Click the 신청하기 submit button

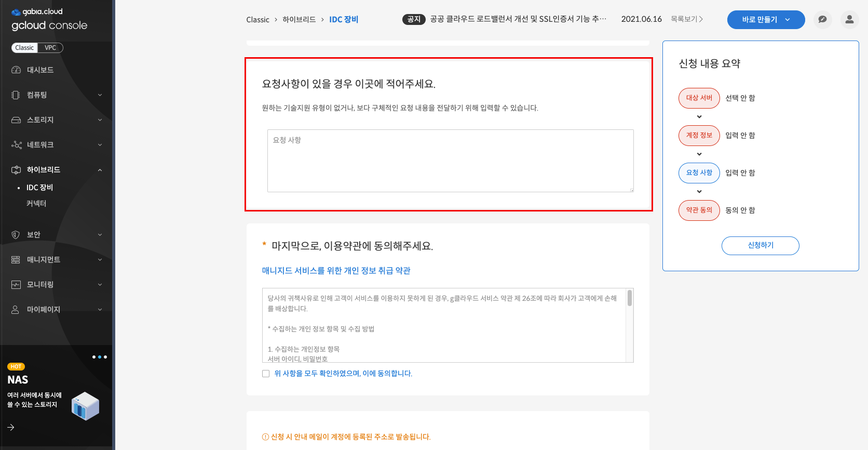pos(760,246)
